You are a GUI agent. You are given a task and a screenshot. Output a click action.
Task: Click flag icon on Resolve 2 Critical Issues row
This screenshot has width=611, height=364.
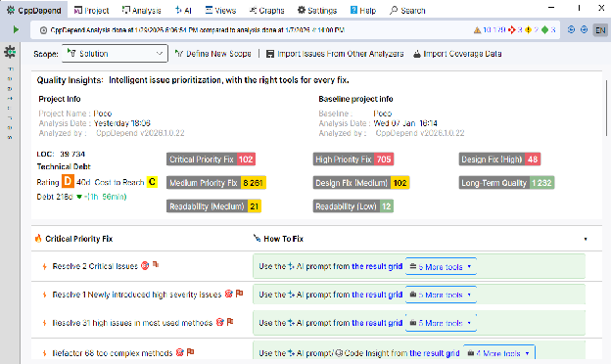pyautogui.click(x=156, y=264)
